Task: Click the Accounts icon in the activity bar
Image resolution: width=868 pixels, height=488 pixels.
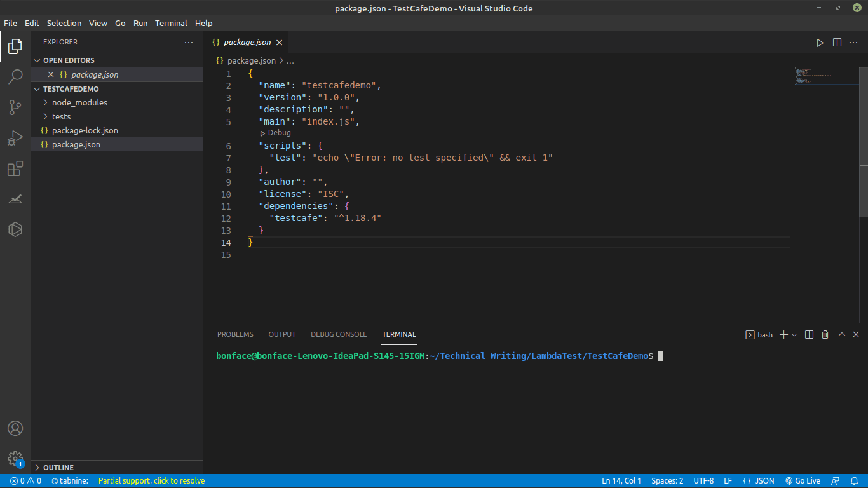Action: 15,428
